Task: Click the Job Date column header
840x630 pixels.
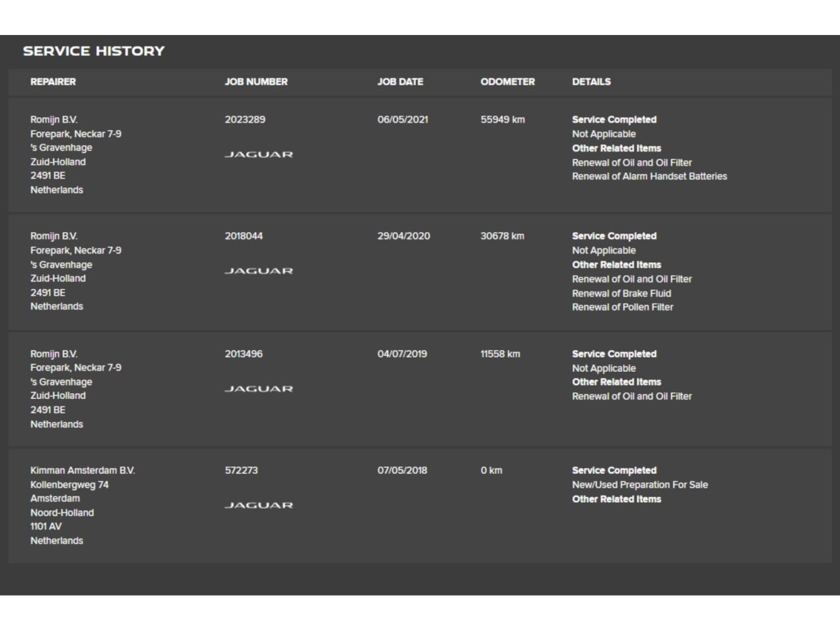Action: [400, 81]
